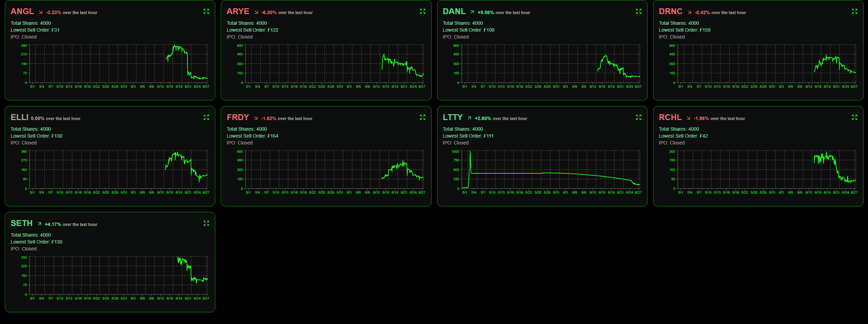
Task: Expand the DRNC chart to fullscreen
Action: click(x=855, y=11)
